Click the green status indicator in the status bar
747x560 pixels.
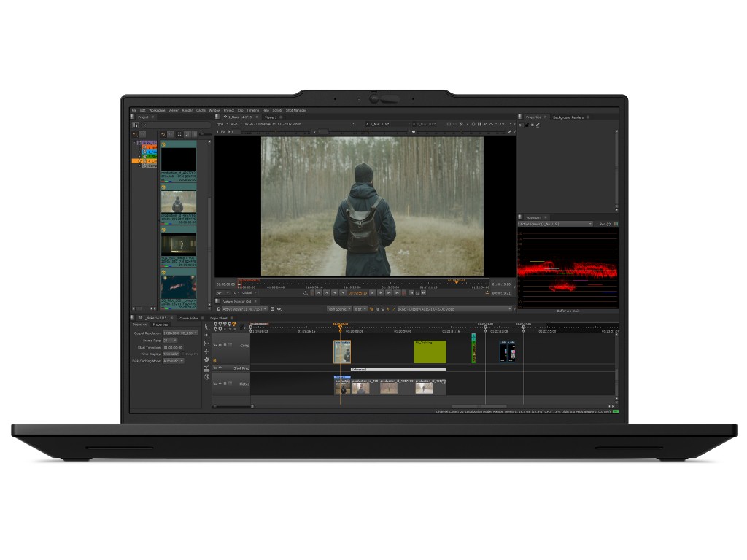point(616,411)
